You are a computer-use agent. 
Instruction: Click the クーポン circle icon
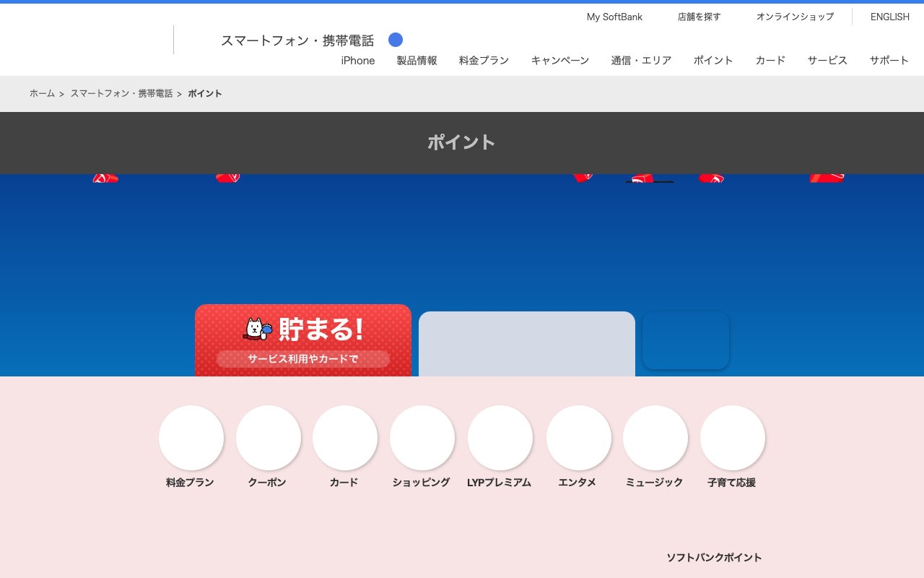click(x=269, y=438)
